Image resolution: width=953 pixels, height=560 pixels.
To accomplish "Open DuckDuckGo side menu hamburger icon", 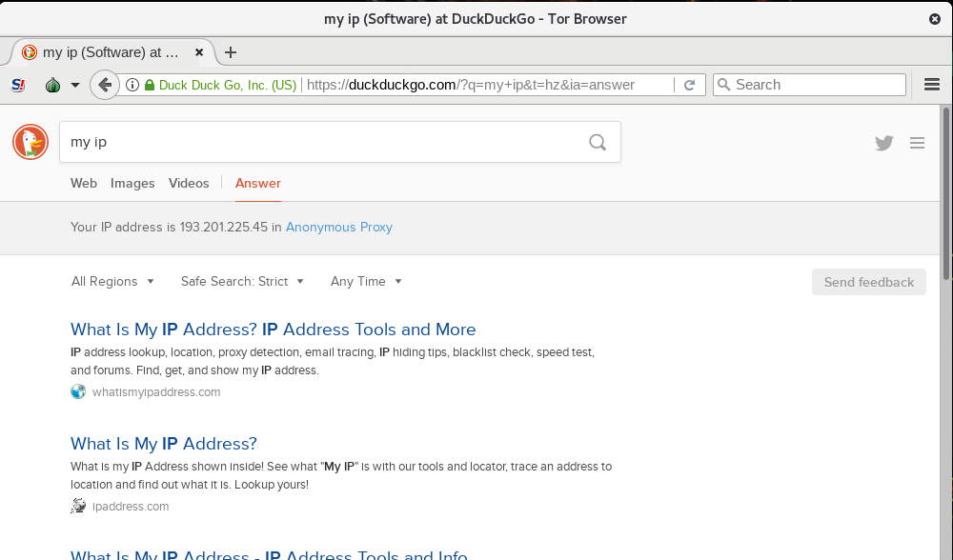I will pyautogui.click(x=917, y=143).
